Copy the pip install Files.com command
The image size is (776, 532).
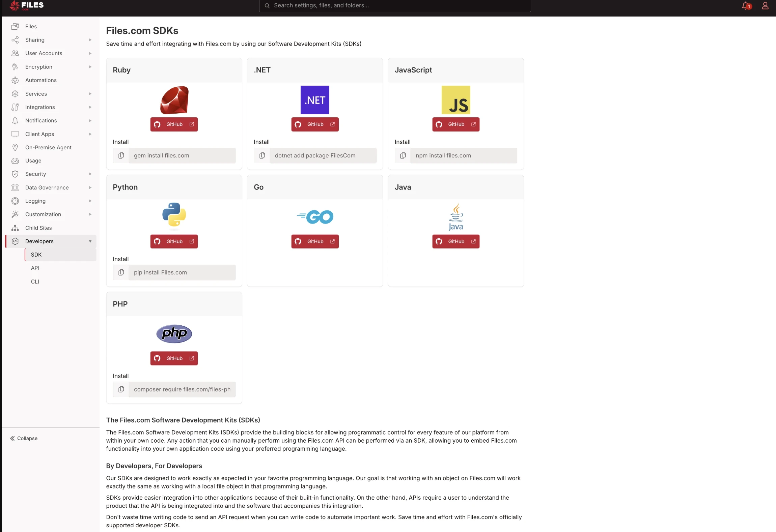(121, 272)
